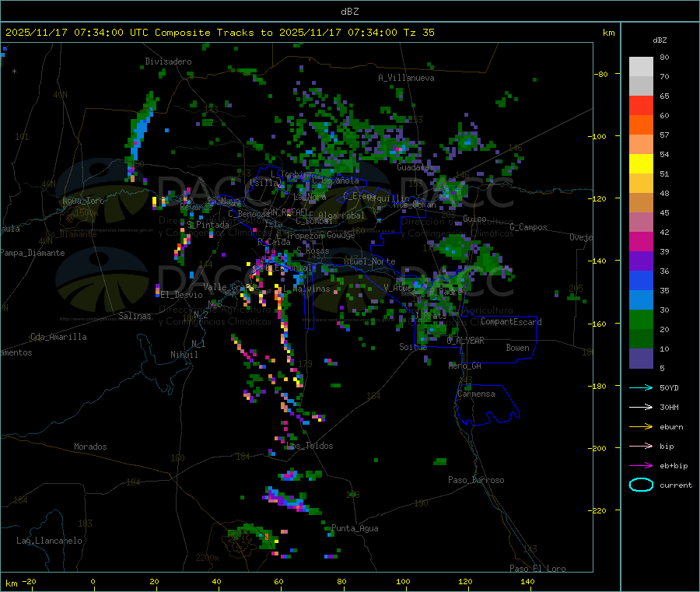This screenshot has height=592, width=700.
Task: Click the cyan 'current' ellipse symbol
Action: click(641, 485)
